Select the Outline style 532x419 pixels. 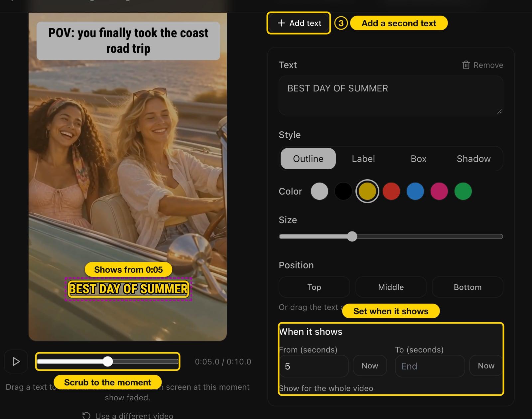pos(308,159)
